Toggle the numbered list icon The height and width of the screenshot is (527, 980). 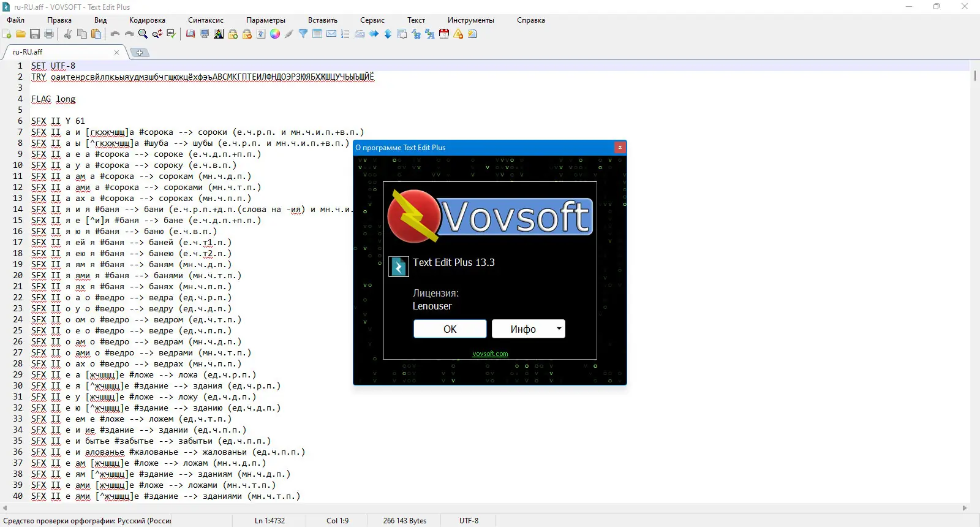pyautogui.click(x=345, y=34)
